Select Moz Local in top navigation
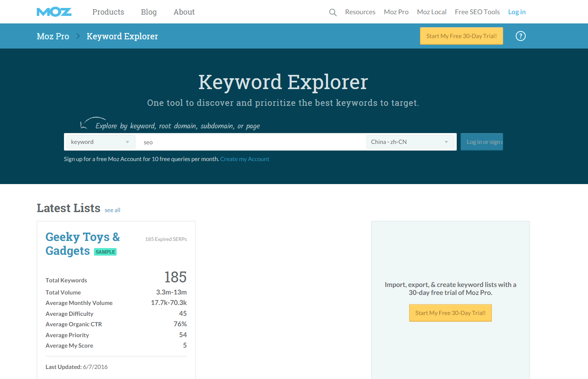This screenshot has width=588, height=379. point(432,12)
